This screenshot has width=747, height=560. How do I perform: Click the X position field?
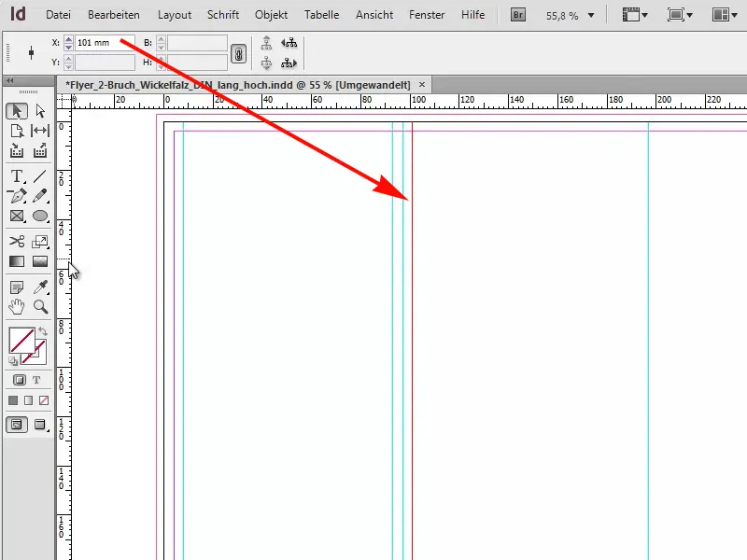(105, 43)
